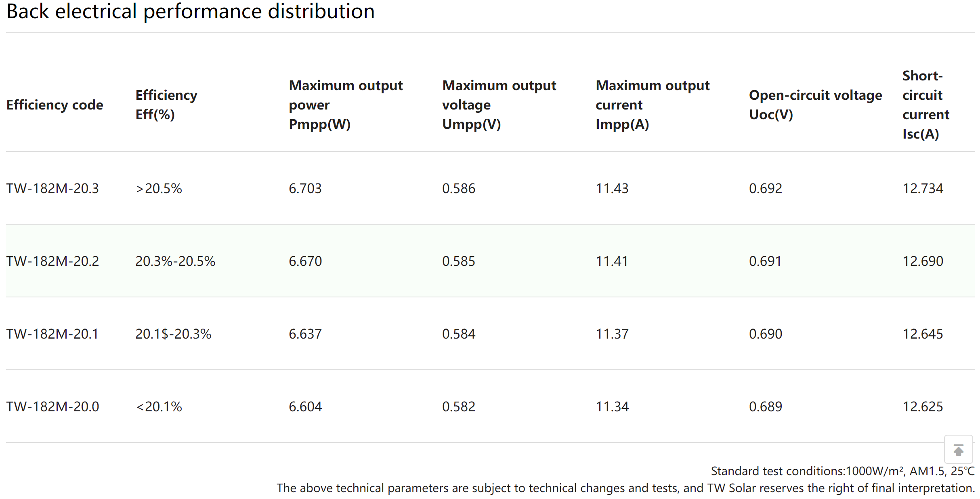The height and width of the screenshot is (499, 980).
Task: Select the TW-182M-20.2 row code
Action: (x=52, y=261)
